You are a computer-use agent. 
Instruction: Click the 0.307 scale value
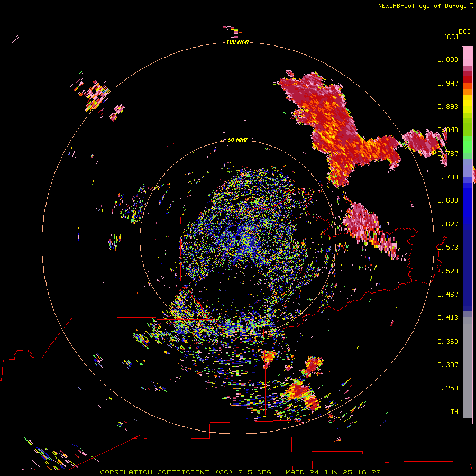coord(448,365)
